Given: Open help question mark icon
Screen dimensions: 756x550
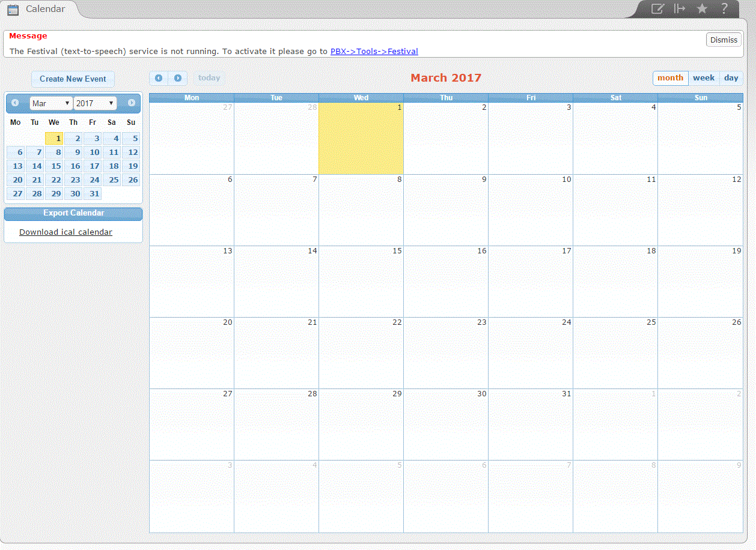Looking at the screenshot, I should coord(725,8).
